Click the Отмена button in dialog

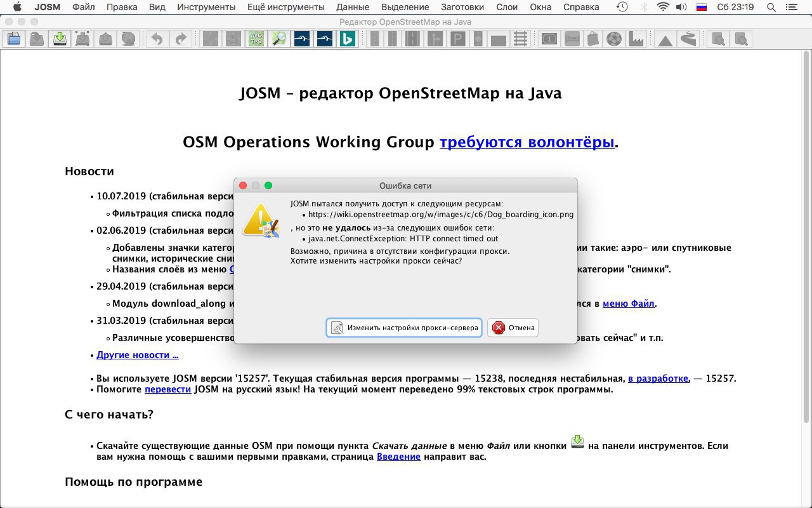click(513, 328)
